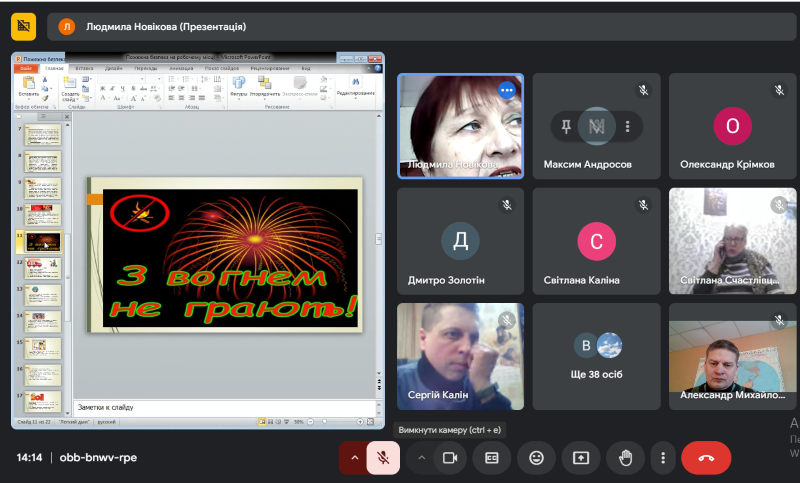Turn off the camera

(x=449, y=458)
